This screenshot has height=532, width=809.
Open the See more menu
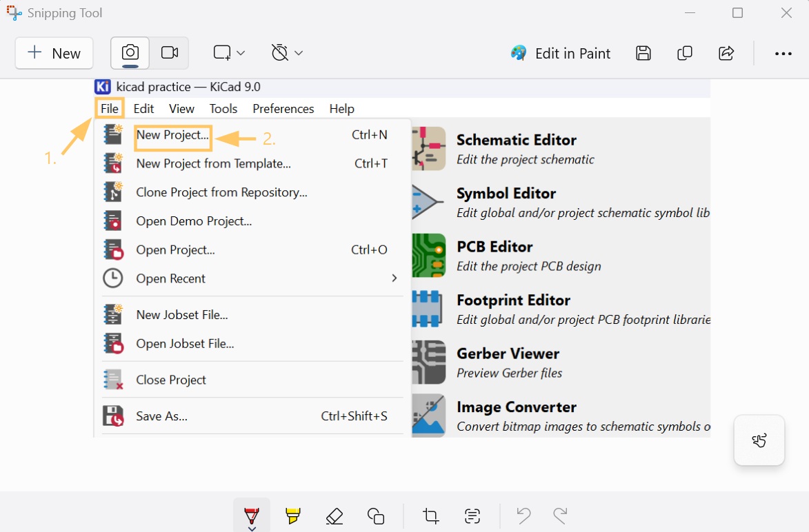tap(783, 53)
